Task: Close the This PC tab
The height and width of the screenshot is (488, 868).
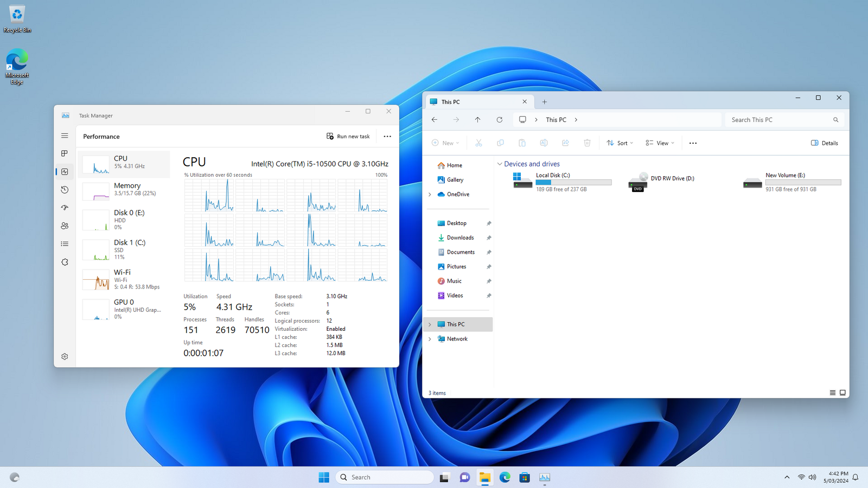Action: coord(525,101)
